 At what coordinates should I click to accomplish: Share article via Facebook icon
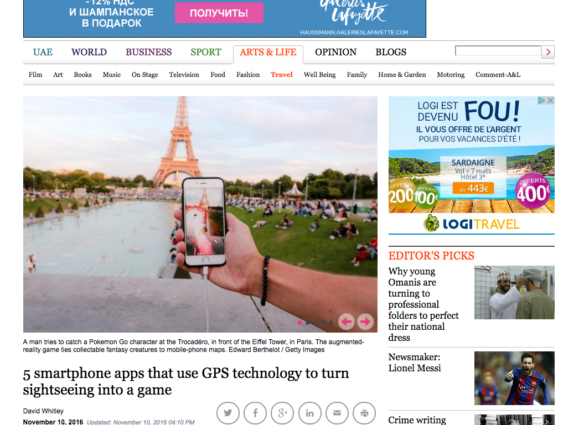pyautogui.click(x=255, y=413)
